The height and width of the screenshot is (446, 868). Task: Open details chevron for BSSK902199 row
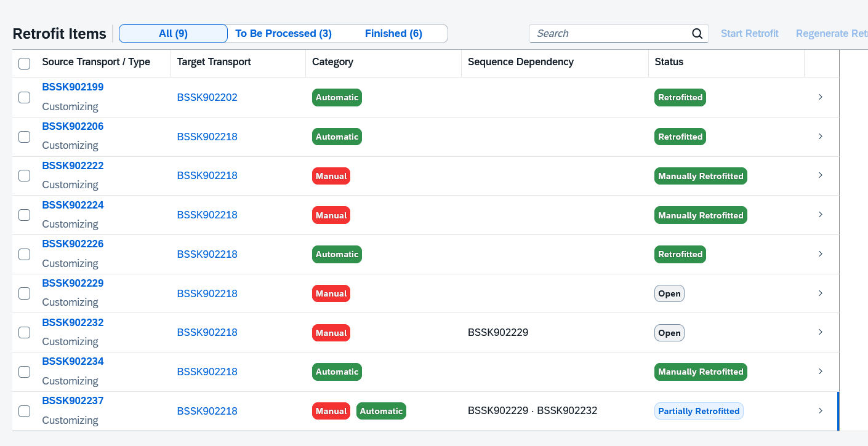pyautogui.click(x=820, y=97)
